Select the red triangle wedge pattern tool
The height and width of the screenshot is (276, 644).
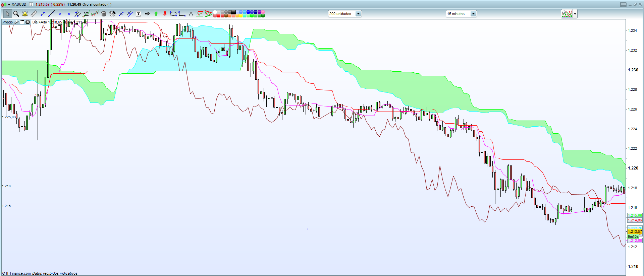pos(208,14)
